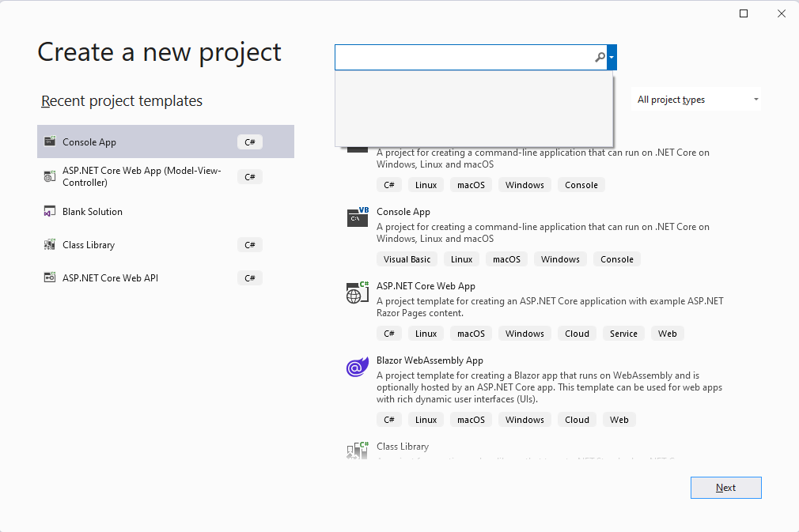Click the VB Console App template icon
799x532 pixels.
pos(358,217)
